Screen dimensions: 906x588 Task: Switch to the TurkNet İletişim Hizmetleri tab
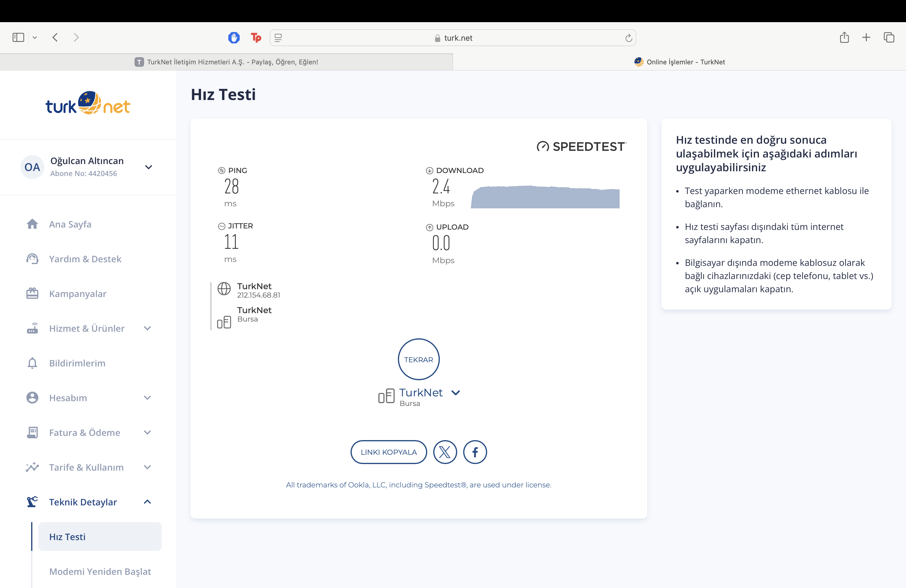click(x=226, y=62)
